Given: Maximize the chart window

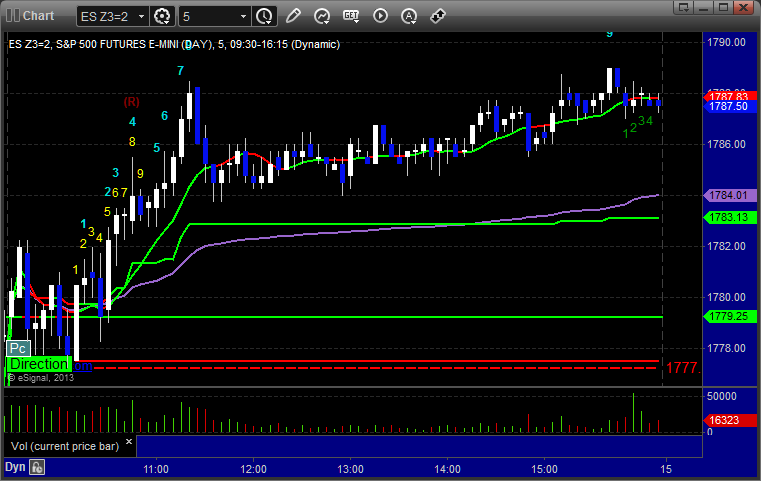Looking at the screenshot, I should (724, 7).
